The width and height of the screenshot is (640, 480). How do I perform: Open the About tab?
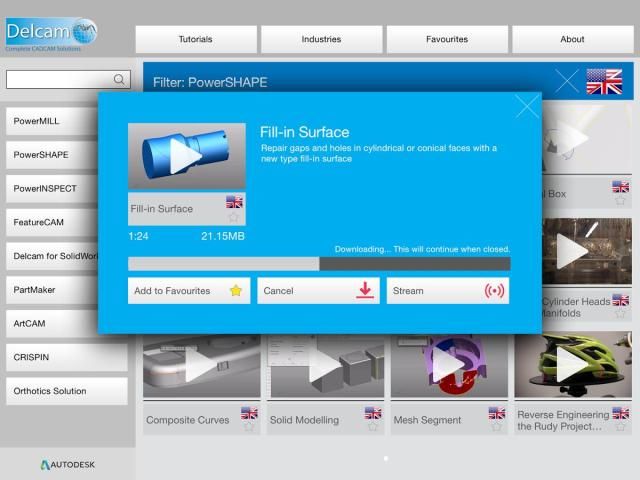[572, 39]
